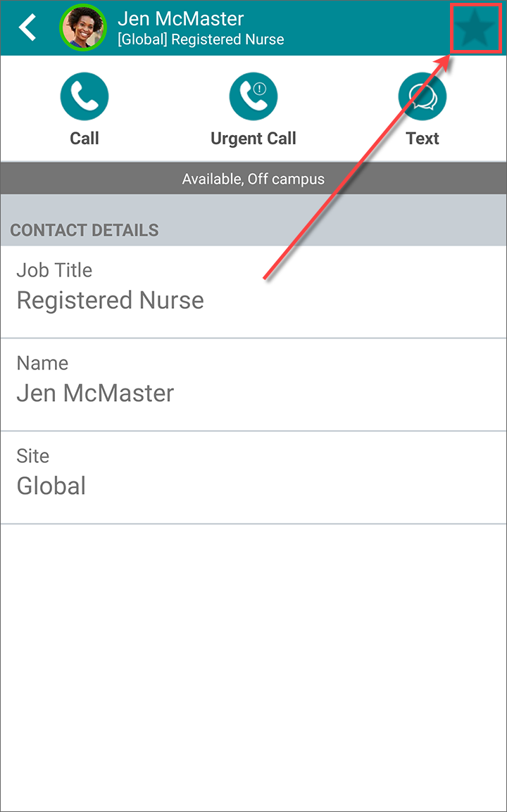507x812 pixels.
Task: Click the "Text" label under chat icon
Action: pyautogui.click(x=423, y=139)
